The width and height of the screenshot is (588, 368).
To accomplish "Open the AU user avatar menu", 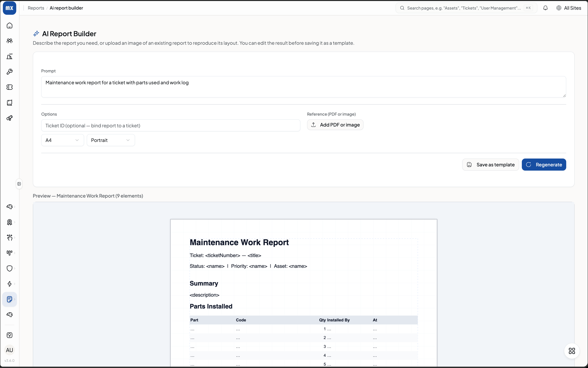I will point(10,350).
